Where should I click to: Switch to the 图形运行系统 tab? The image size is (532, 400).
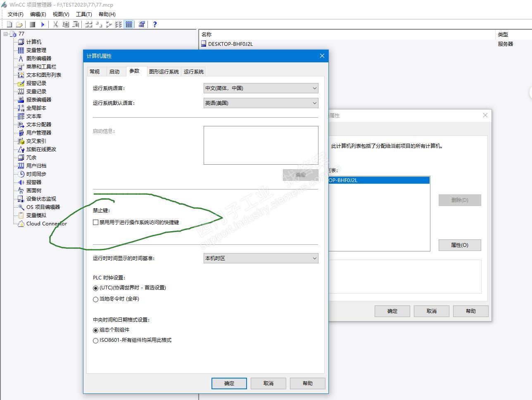click(x=164, y=71)
